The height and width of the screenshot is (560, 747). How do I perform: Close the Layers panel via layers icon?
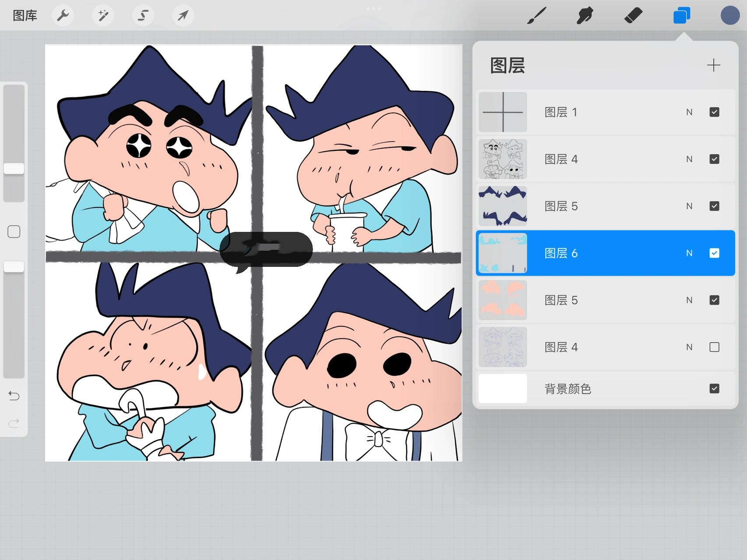(682, 16)
